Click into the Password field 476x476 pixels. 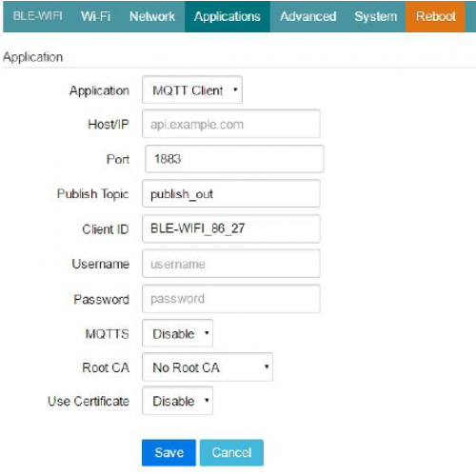click(x=231, y=299)
